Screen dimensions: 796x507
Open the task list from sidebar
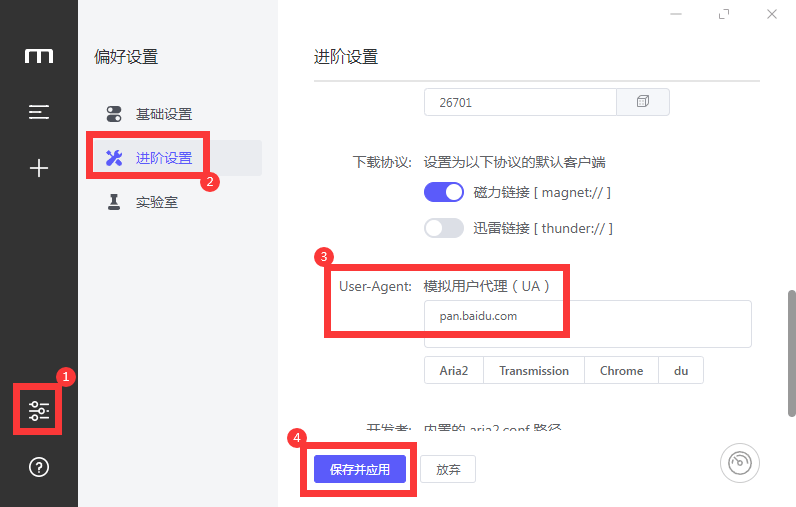pyautogui.click(x=39, y=112)
